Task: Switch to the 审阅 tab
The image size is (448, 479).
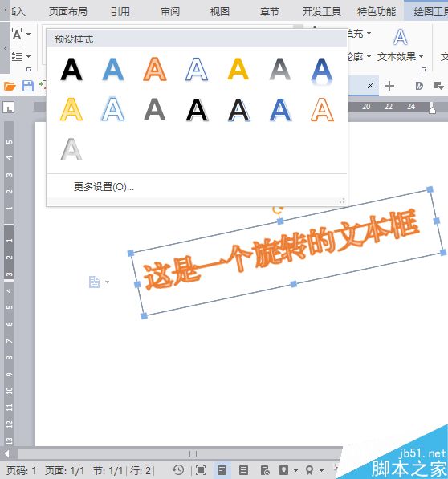Action: [170, 11]
